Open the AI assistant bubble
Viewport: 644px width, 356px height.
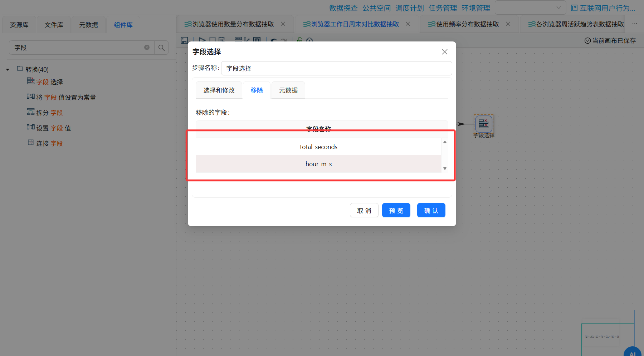[633, 351]
